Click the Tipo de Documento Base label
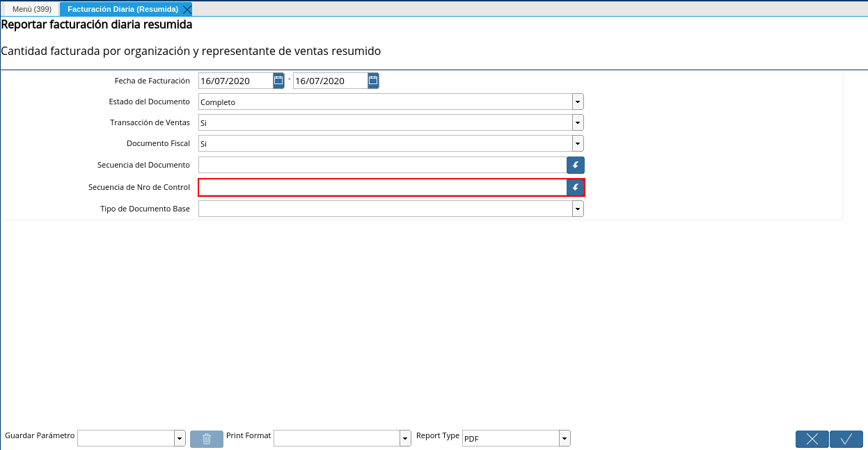Image resolution: width=868 pixels, height=450 pixels. [x=145, y=209]
